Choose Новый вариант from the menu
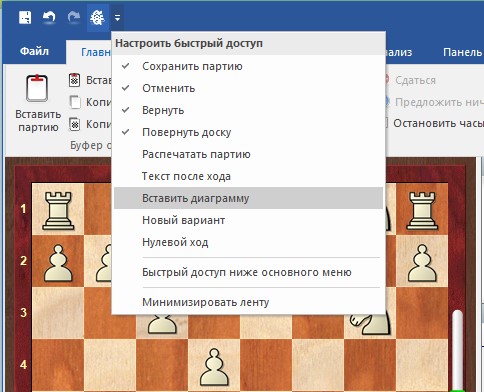This screenshot has height=392, width=484. [x=248, y=220]
